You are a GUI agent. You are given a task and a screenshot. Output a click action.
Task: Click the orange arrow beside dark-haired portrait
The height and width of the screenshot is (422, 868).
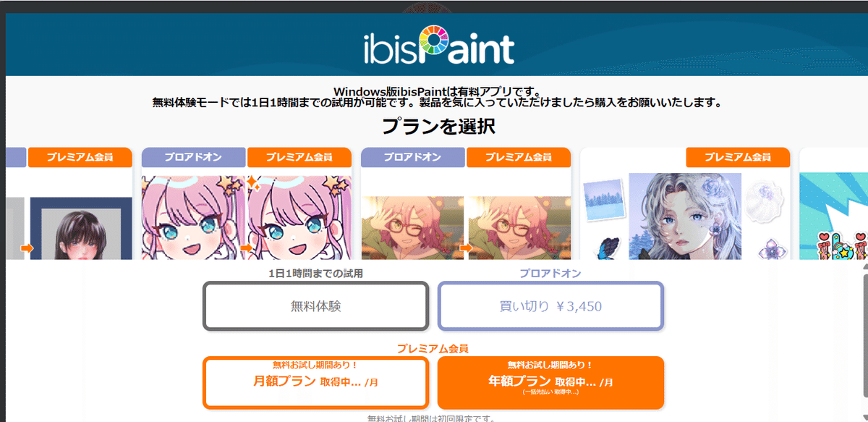pyautogui.click(x=27, y=248)
